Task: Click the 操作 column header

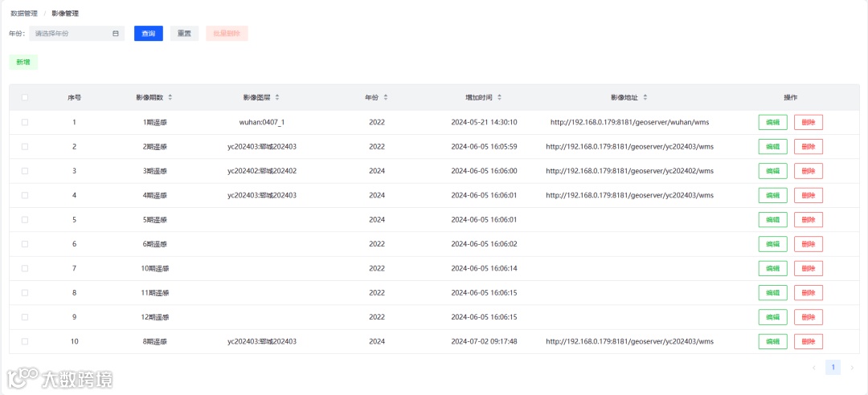Action: (x=791, y=97)
